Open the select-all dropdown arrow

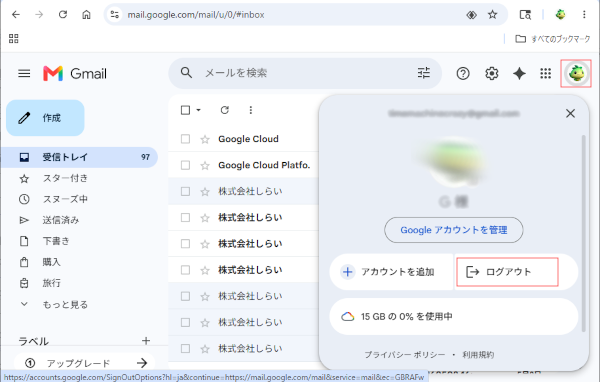click(x=198, y=110)
